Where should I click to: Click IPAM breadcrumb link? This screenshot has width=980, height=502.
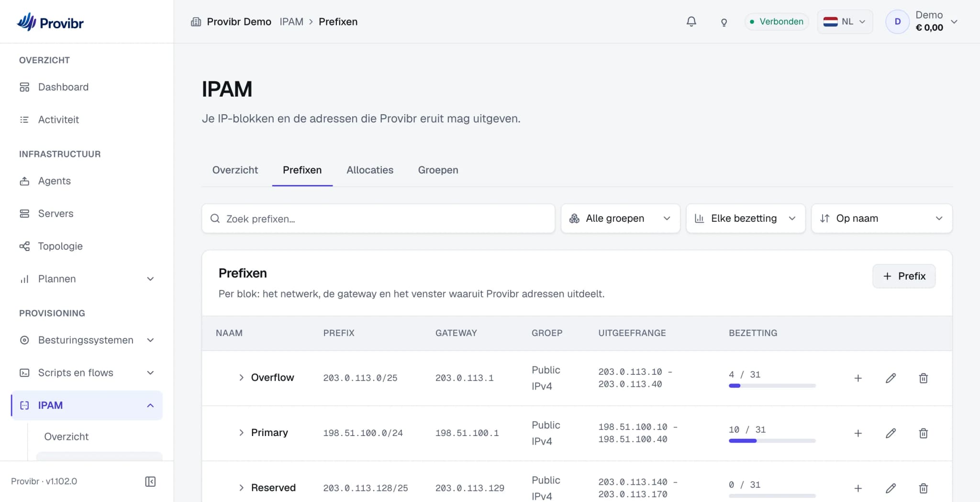click(x=291, y=22)
